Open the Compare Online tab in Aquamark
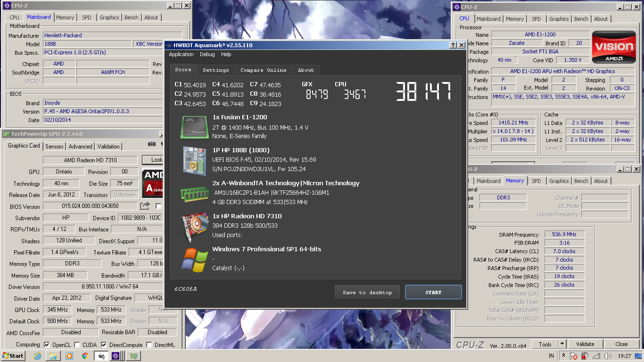 click(264, 70)
